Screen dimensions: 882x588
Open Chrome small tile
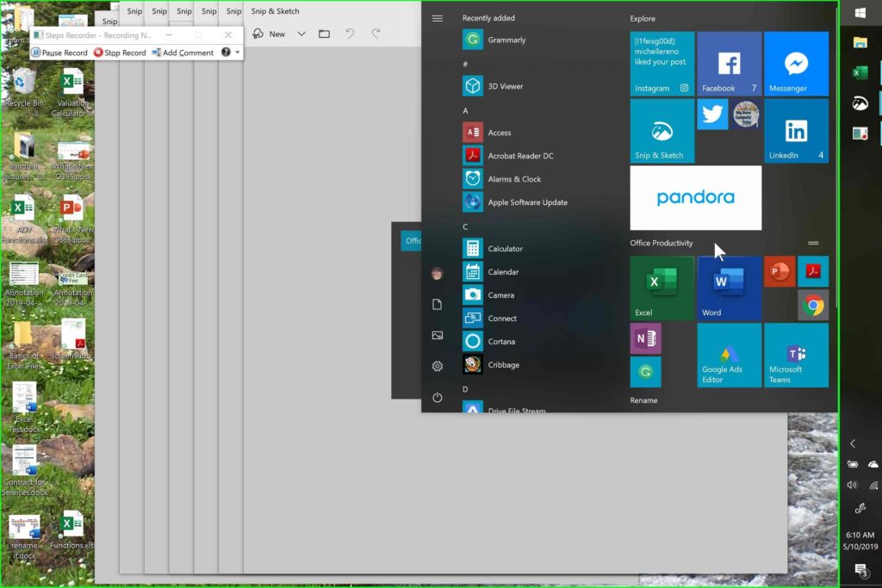(813, 306)
